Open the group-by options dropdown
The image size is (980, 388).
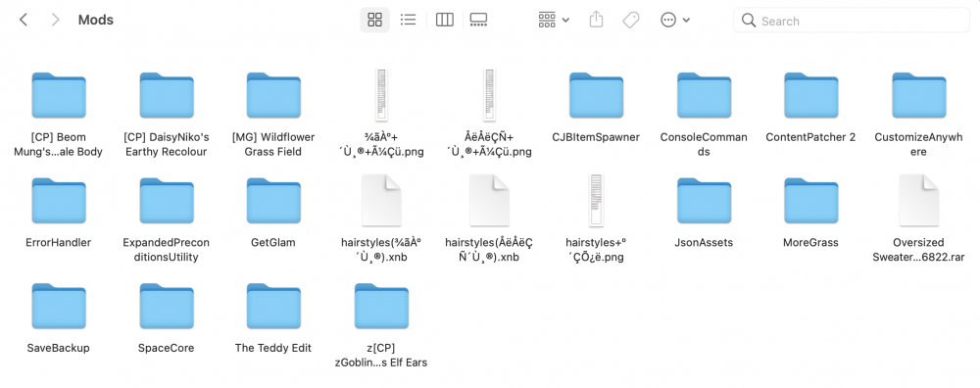(554, 20)
